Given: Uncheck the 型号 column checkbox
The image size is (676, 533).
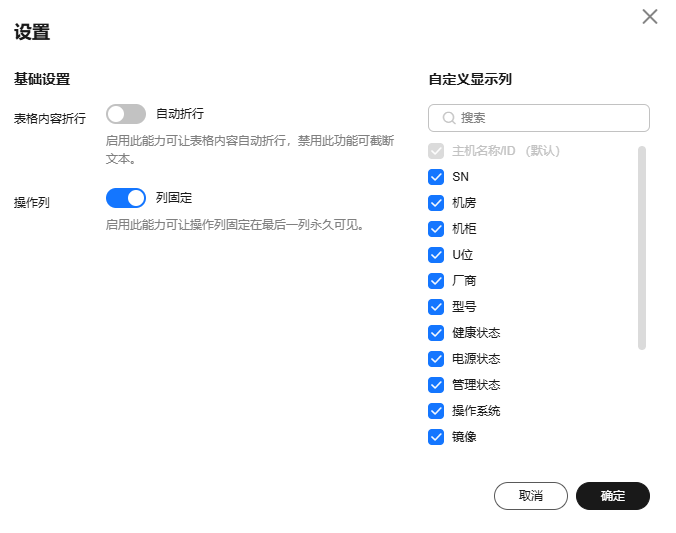Looking at the screenshot, I should [436, 307].
